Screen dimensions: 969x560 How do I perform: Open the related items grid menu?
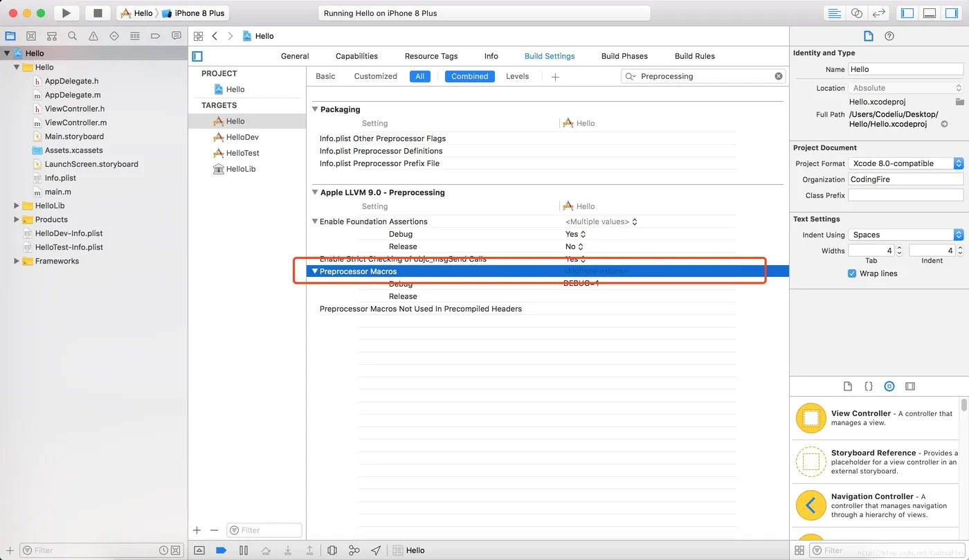(198, 36)
